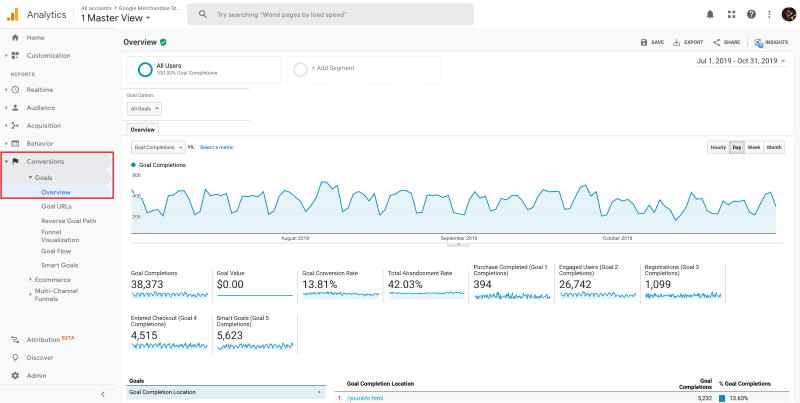Click the Select a metric link

pos(217,147)
